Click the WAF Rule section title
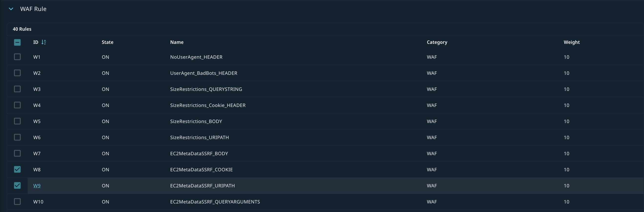This screenshot has height=212, width=644. (x=33, y=9)
